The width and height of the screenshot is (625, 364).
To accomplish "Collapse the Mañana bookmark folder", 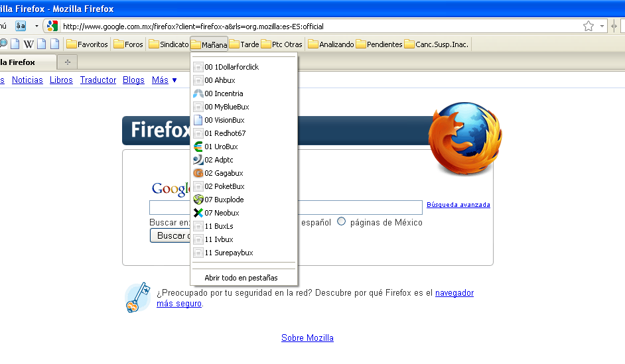I will pyautogui.click(x=209, y=44).
